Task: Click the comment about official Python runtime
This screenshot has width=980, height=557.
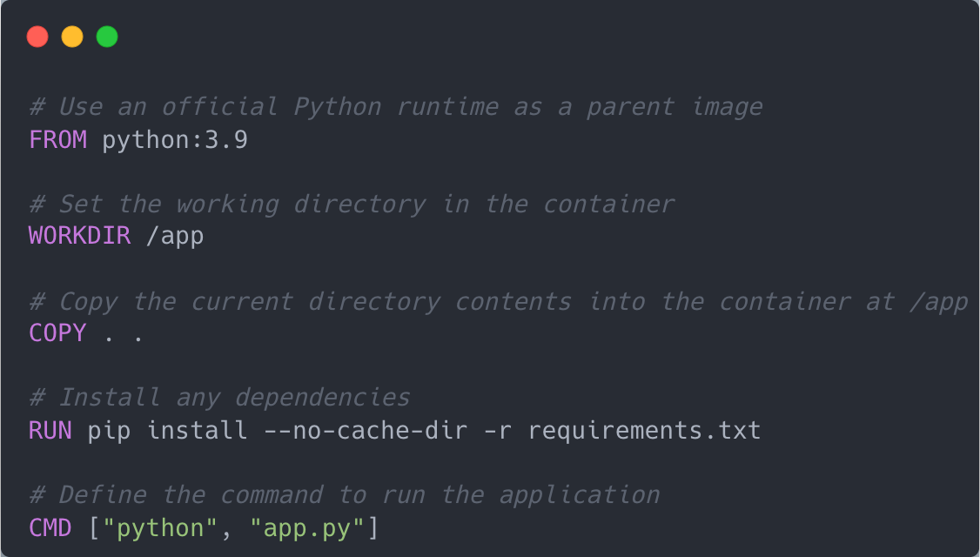Action: click(x=396, y=107)
